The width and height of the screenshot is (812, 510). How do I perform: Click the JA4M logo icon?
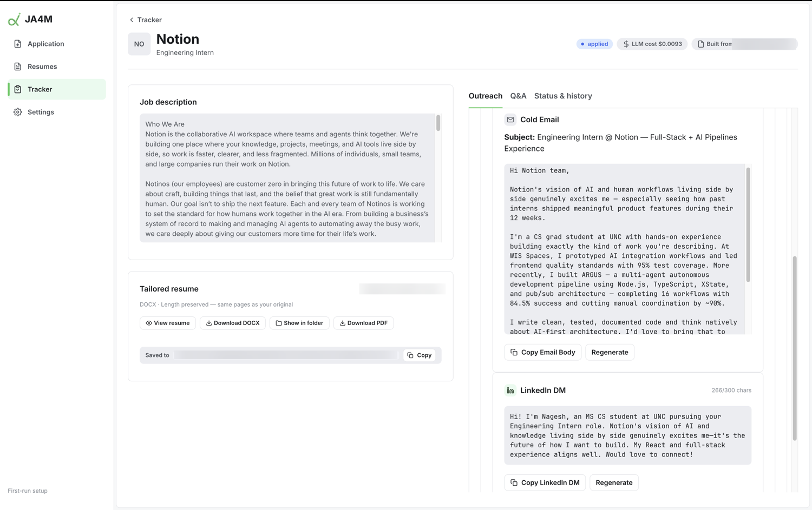click(14, 19)
